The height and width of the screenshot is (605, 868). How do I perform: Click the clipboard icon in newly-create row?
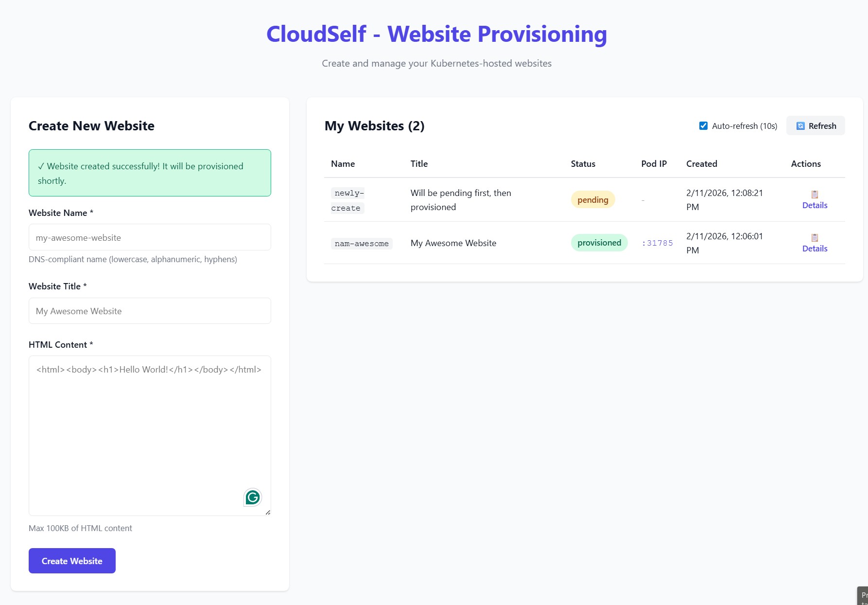pos(815,195)
